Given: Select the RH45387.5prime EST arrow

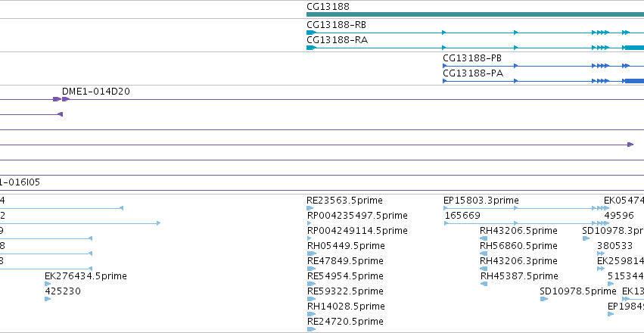Looking at the screenshot, I should pos(484,284).
